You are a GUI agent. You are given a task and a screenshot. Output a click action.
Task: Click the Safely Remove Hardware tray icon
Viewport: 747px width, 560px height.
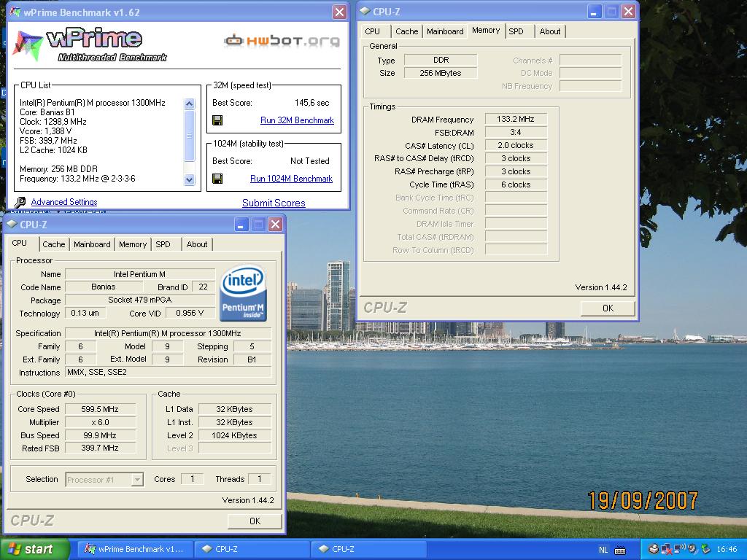705,549
